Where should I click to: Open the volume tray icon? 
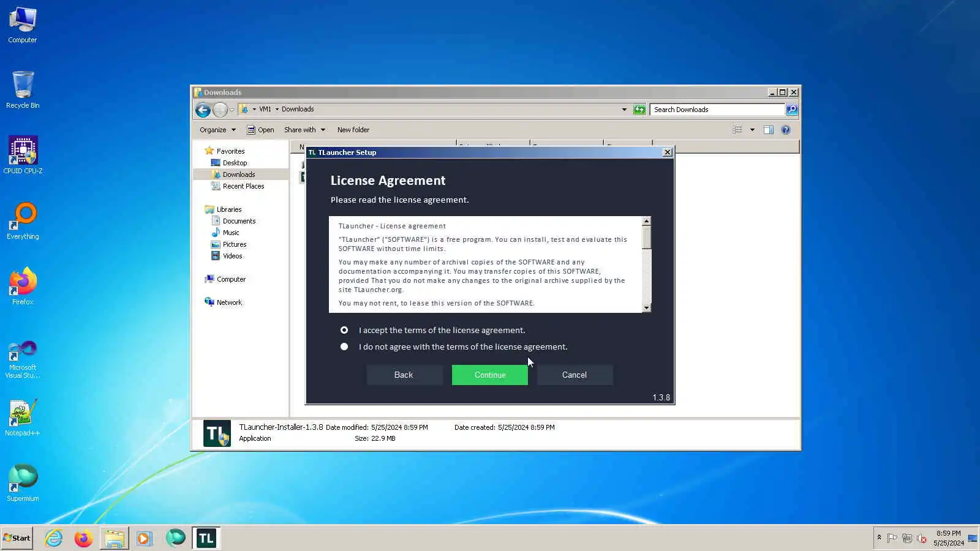(921, 538)
